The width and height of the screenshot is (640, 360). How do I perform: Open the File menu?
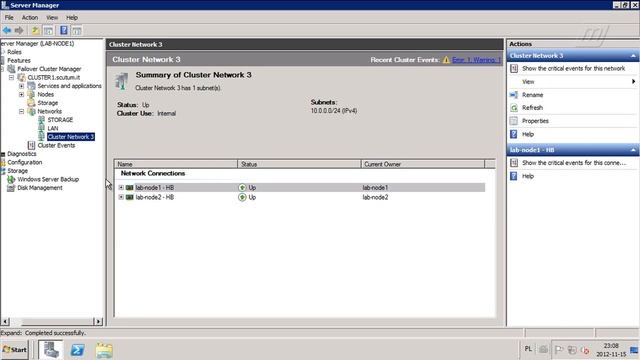[9, 18]
